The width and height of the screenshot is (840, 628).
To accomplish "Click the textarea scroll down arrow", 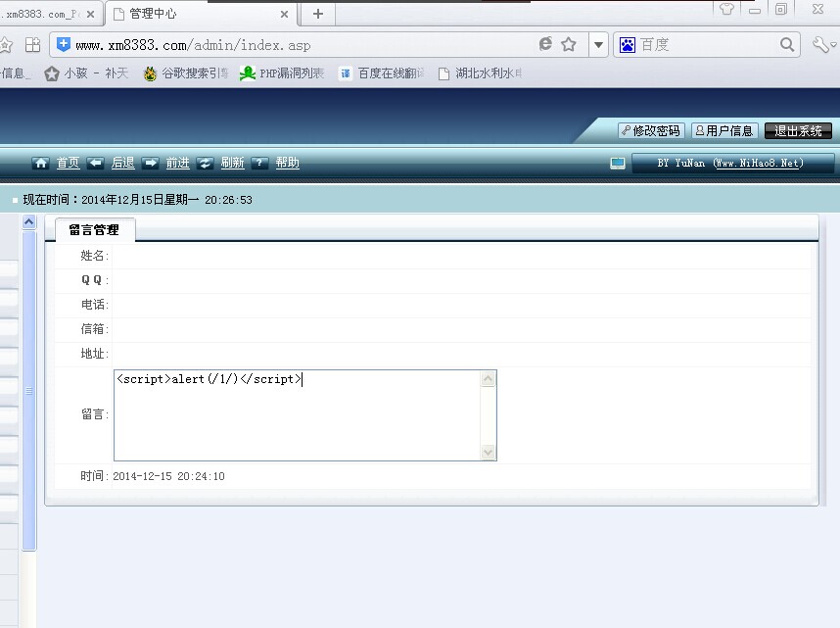I will coord(488,452).
